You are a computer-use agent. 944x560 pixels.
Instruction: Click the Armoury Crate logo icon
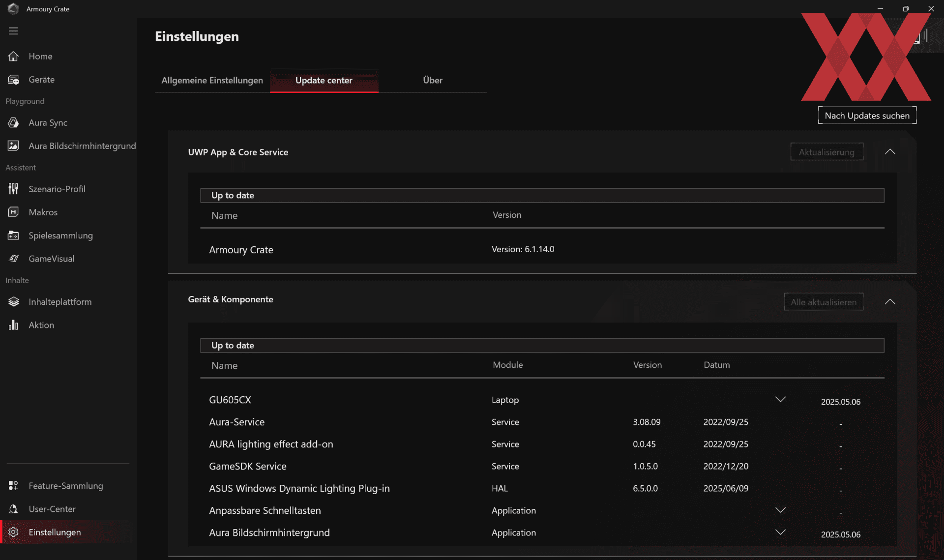point(13,8)
